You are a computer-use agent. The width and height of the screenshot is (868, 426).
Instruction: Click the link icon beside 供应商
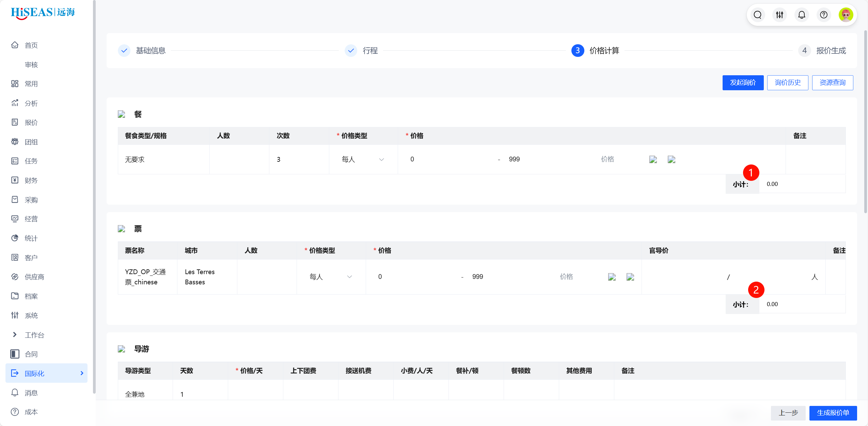coord(15,277)
